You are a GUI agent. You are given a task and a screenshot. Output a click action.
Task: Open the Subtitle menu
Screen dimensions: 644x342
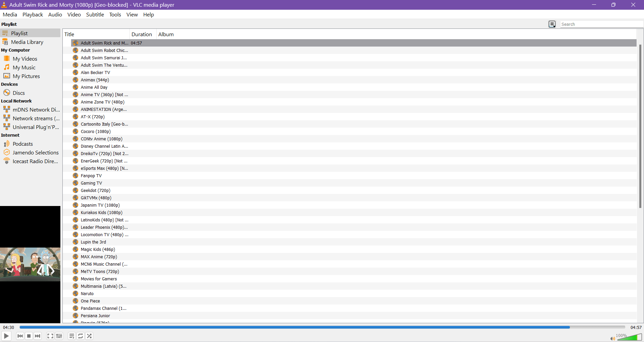point(95,14)
